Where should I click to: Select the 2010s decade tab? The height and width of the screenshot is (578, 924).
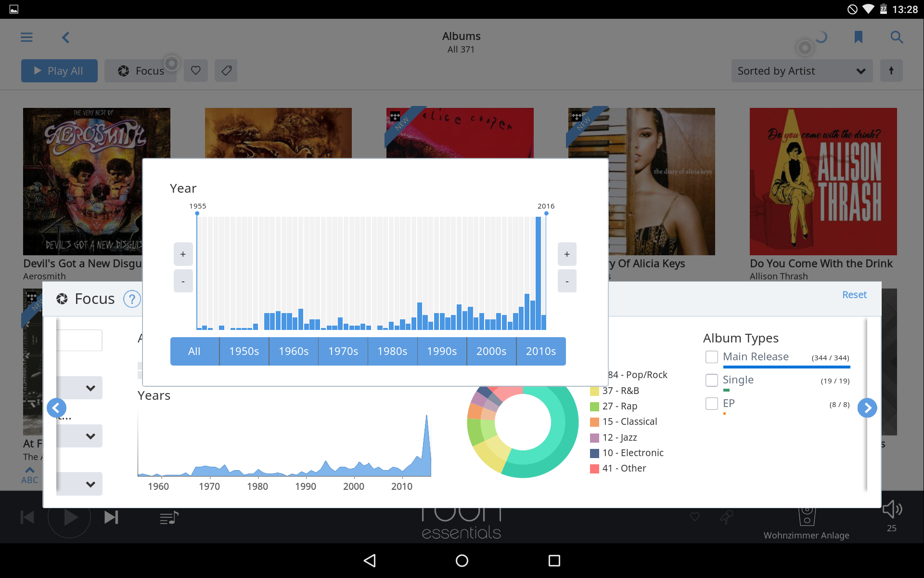[x=541, y=351]
